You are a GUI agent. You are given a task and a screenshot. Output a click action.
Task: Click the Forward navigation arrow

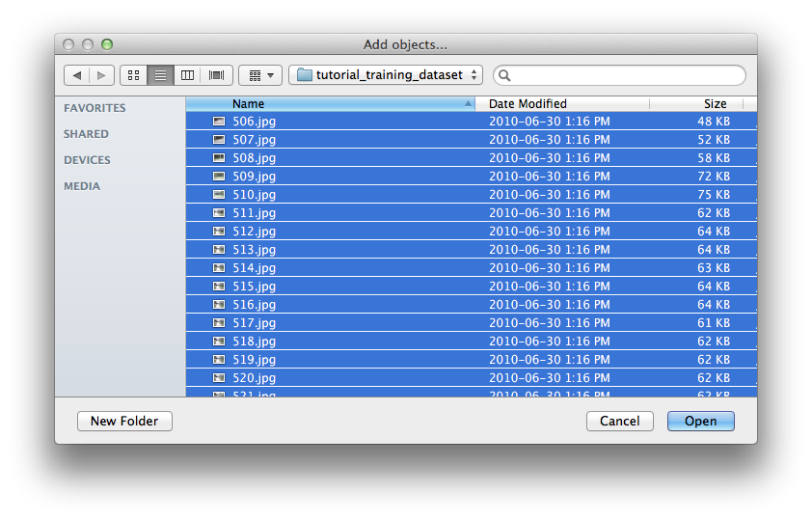tap(102, 75)
